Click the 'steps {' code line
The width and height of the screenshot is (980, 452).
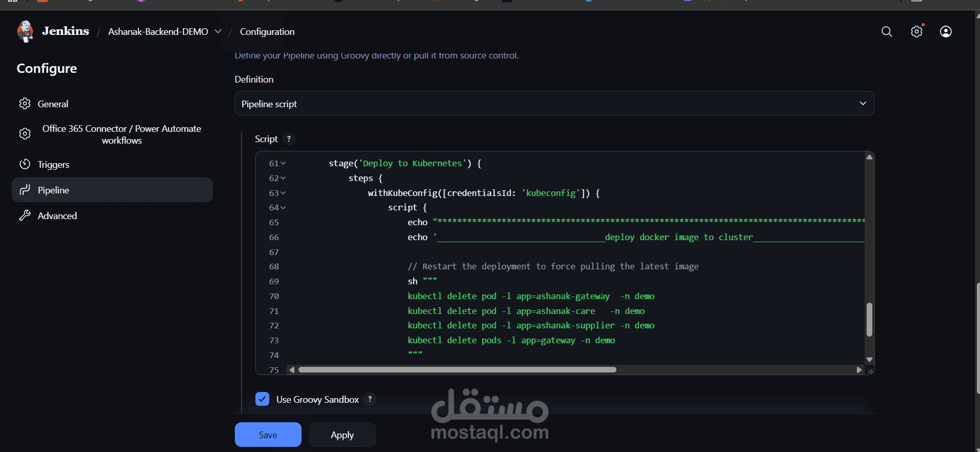tap(365, 178)
